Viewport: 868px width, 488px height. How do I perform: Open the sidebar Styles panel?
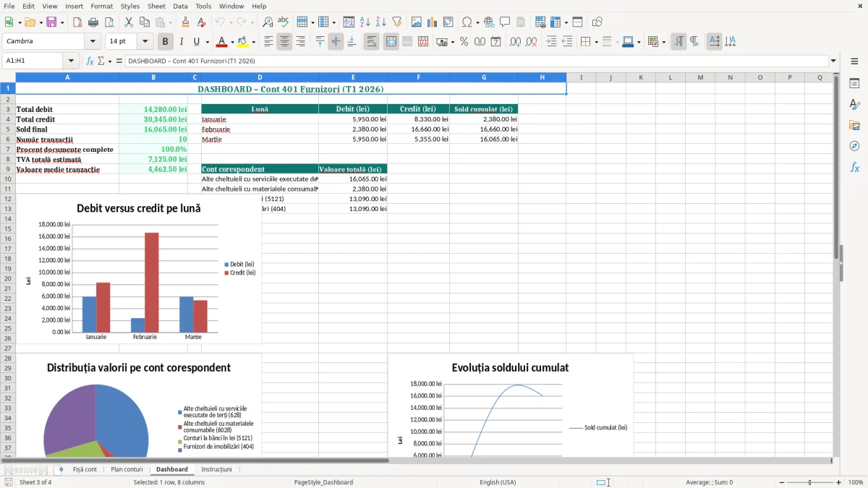click(854, 105)
